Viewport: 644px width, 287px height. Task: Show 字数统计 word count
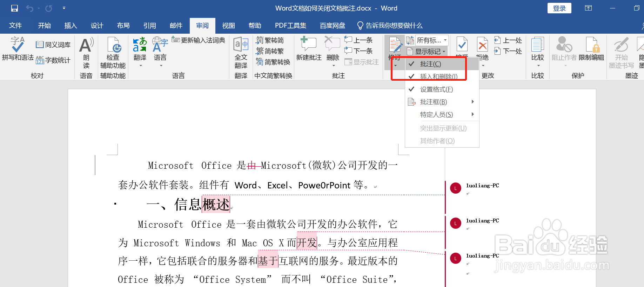[53, 60]
